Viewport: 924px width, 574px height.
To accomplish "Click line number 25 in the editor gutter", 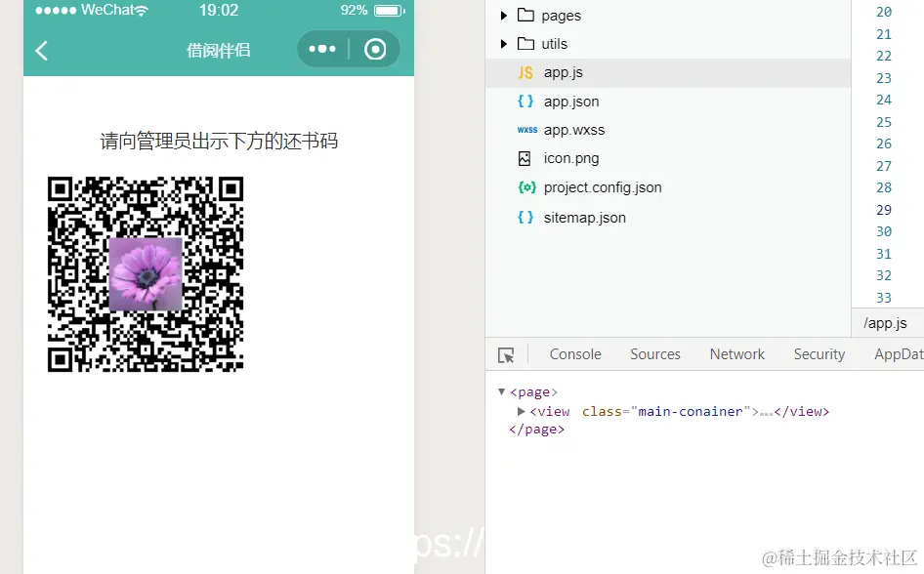I will coord(883,122).
